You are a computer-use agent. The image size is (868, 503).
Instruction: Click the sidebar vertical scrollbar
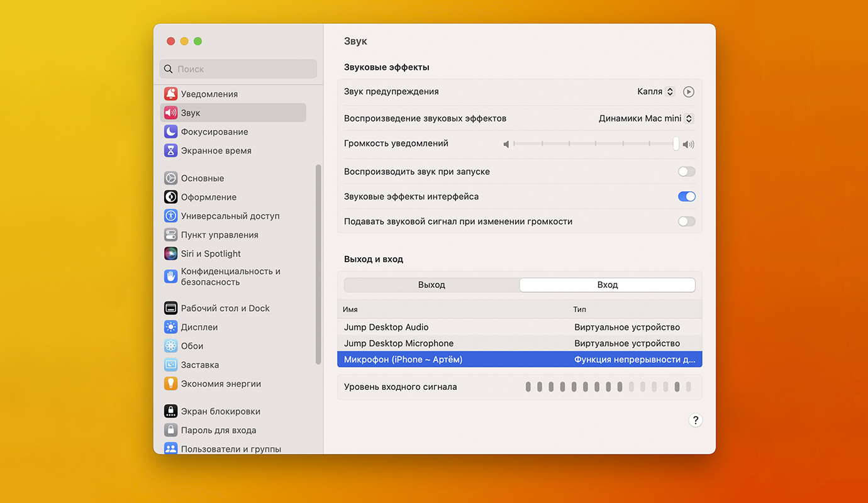pyautogui.click(x=318, y=264)
